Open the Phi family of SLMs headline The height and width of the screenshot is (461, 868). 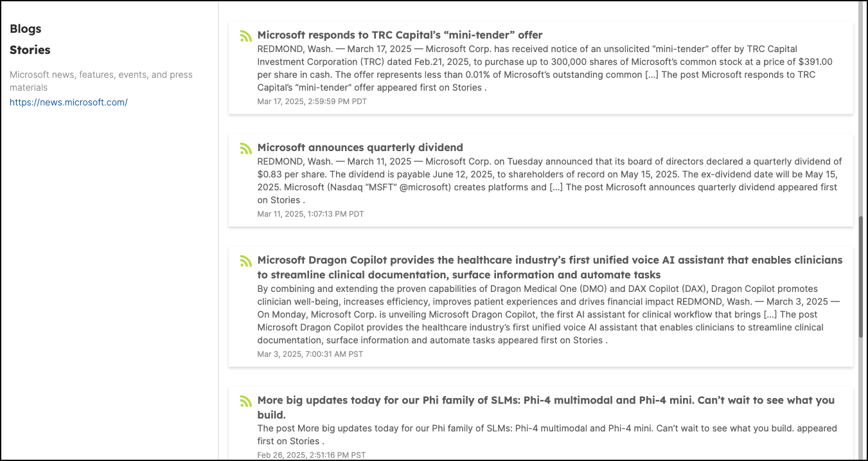click(x=546, y=407)
